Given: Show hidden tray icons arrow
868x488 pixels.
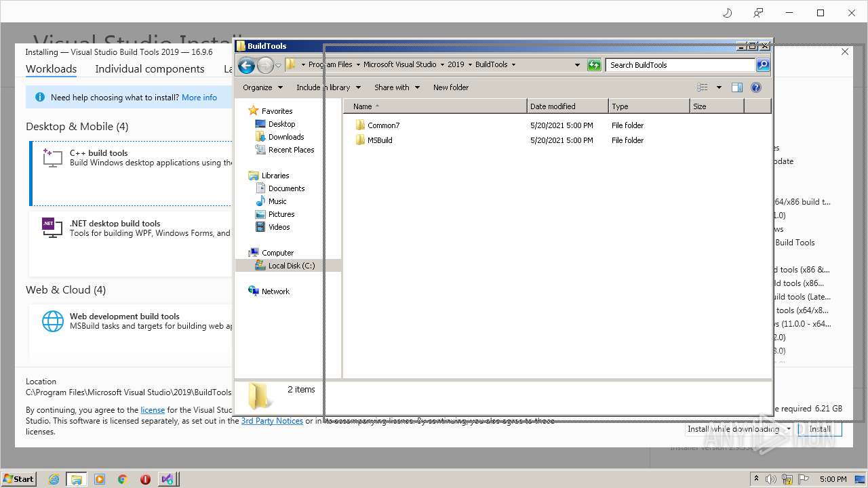Looking at the screenshot, I should 757,479.
